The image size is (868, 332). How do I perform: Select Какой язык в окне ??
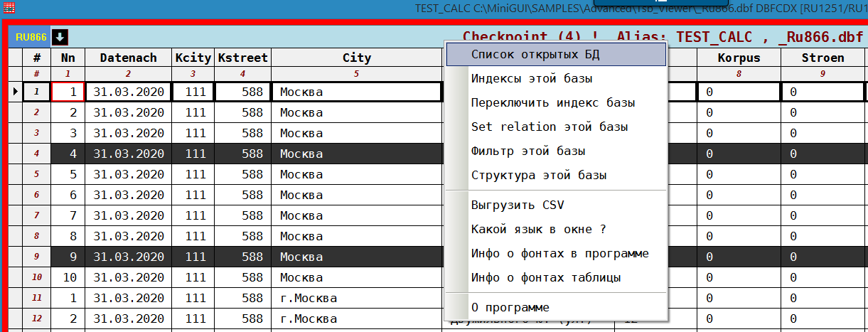(555, 229)
